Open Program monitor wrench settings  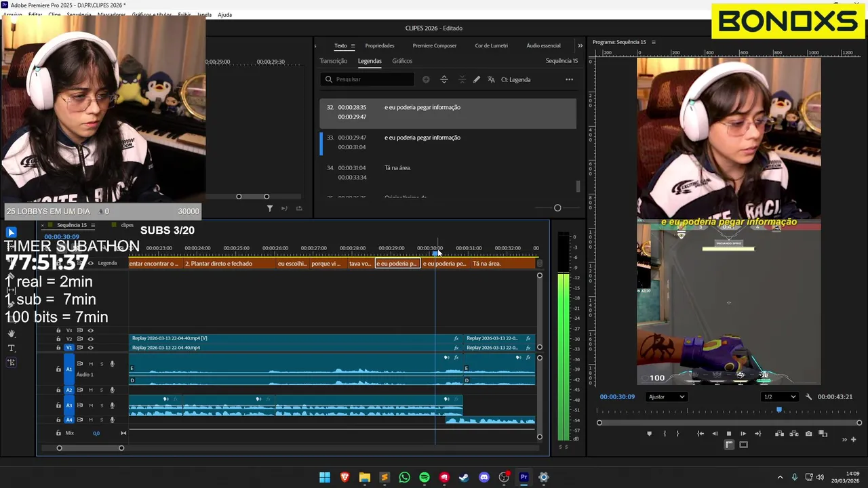coord(808,396)
